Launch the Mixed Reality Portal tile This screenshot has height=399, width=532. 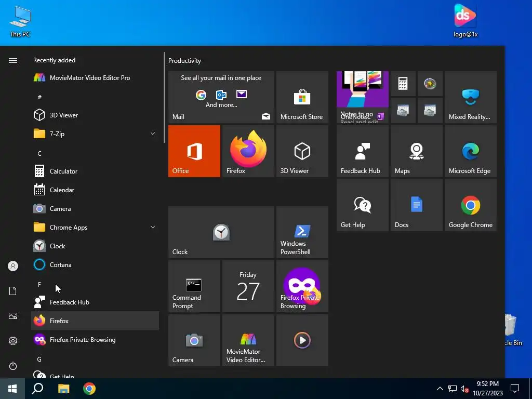[x=471, y=97]
